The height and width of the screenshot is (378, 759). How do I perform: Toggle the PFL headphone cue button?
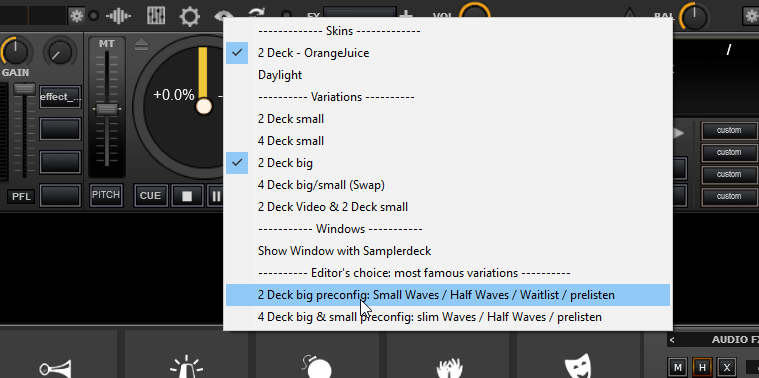(21, 197)
